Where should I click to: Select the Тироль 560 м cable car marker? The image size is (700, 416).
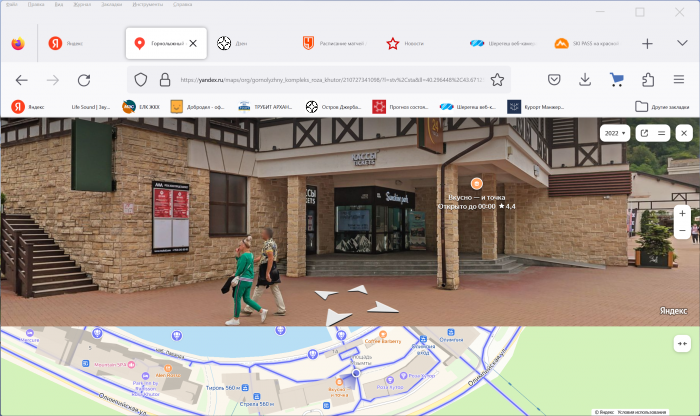coord(227,388)
